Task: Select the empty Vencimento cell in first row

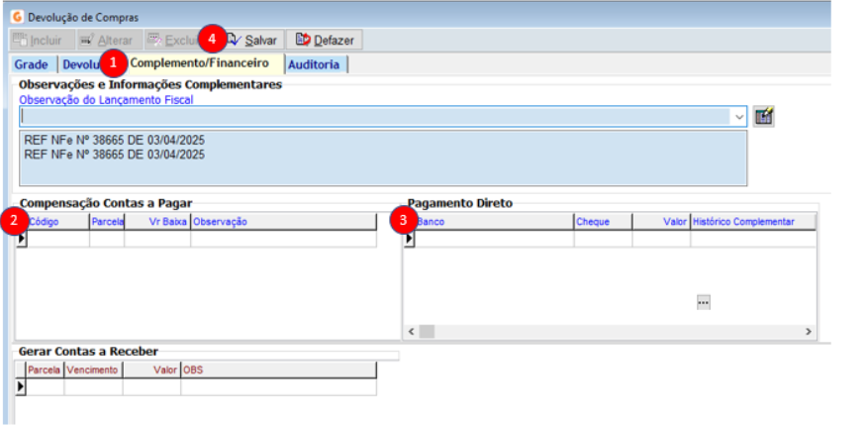Action: (x=94, y=386)
